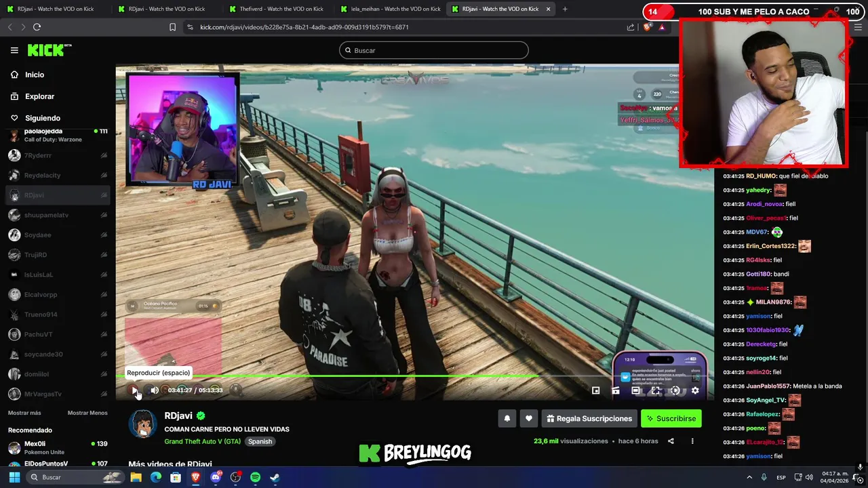This screenshot has width=868, height=488.
Task: Follow RDjavi with the heart button
Action: click(x=529, y=419)
